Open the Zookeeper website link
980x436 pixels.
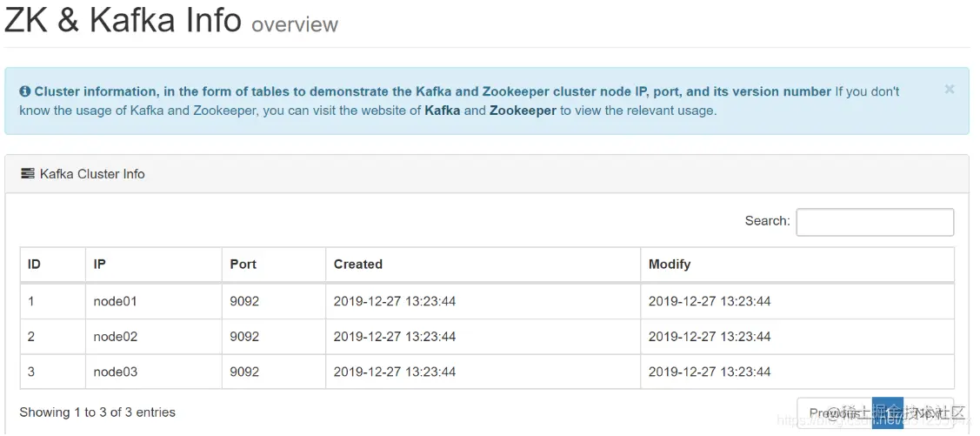tap(523, 111)
